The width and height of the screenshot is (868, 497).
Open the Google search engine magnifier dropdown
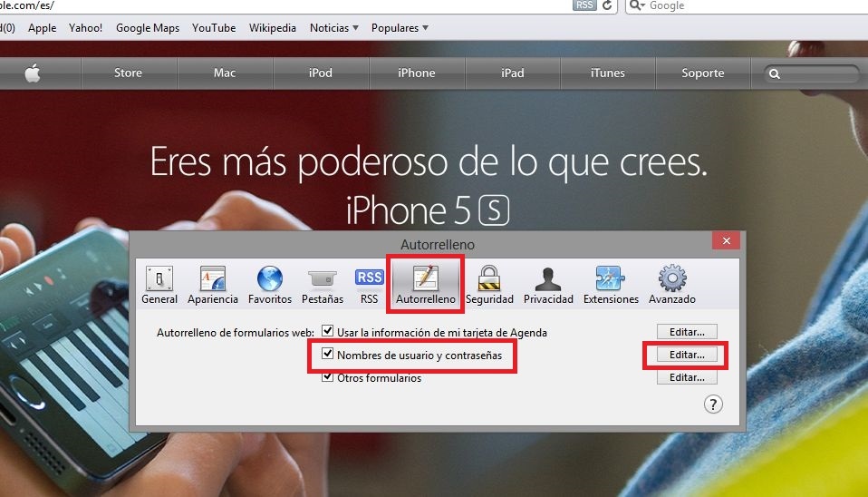pos(638,5)
